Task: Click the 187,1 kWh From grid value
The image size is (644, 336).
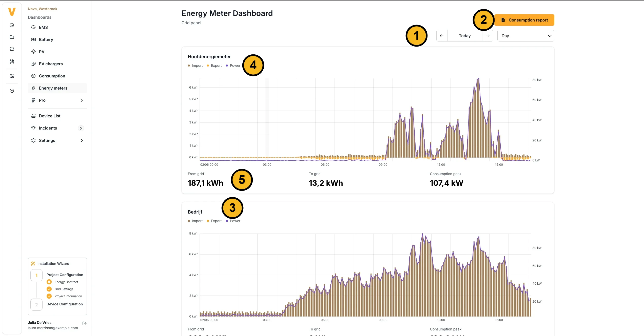Action: click(206, 183)
